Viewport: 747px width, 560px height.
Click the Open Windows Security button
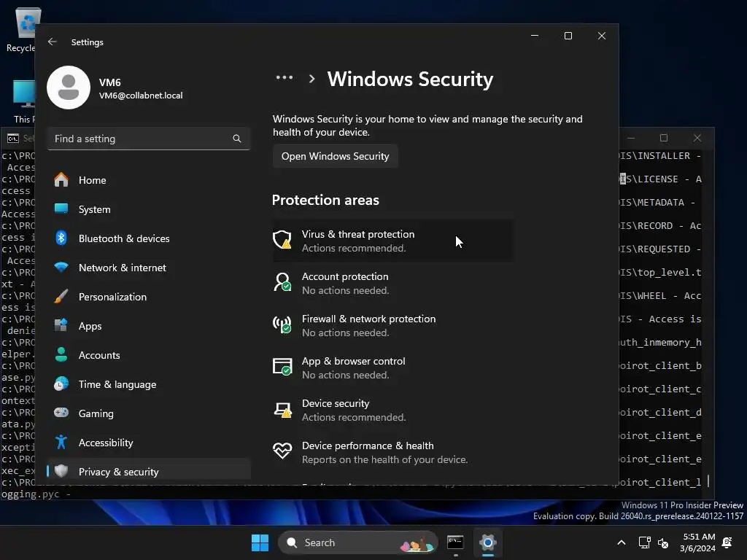[336, 156]
